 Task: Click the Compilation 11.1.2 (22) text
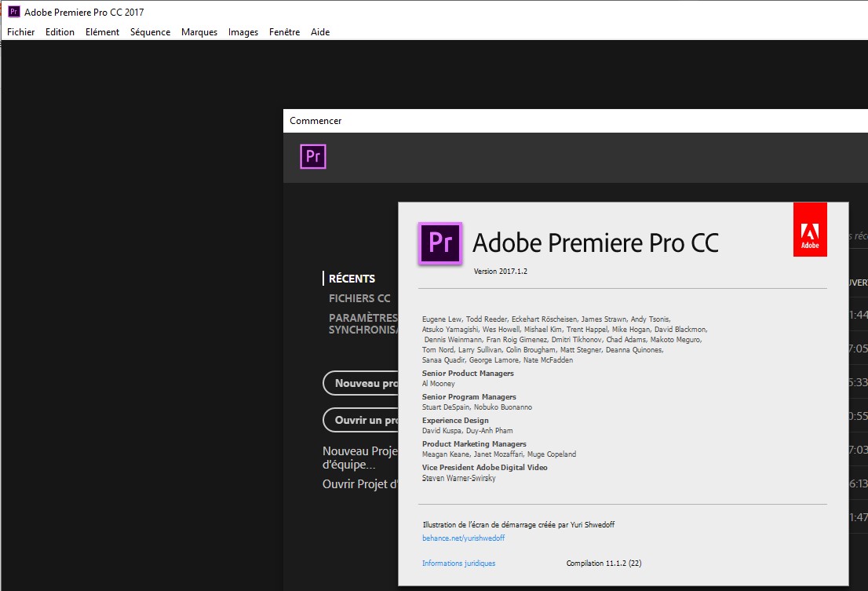[x=604, y=564]
